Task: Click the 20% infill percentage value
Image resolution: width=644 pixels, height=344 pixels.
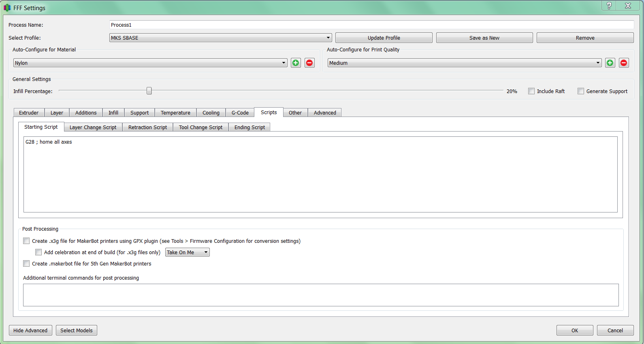Action: click(x=512, y=91)
